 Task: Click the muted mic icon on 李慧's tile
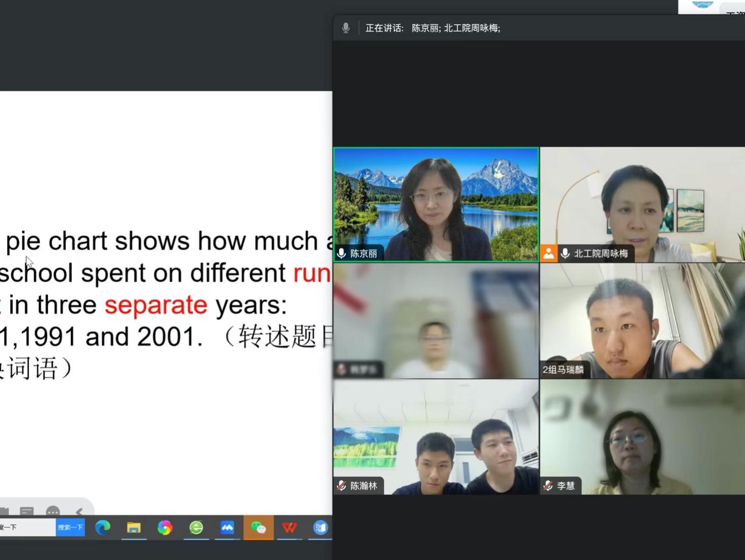click(548, 486)
